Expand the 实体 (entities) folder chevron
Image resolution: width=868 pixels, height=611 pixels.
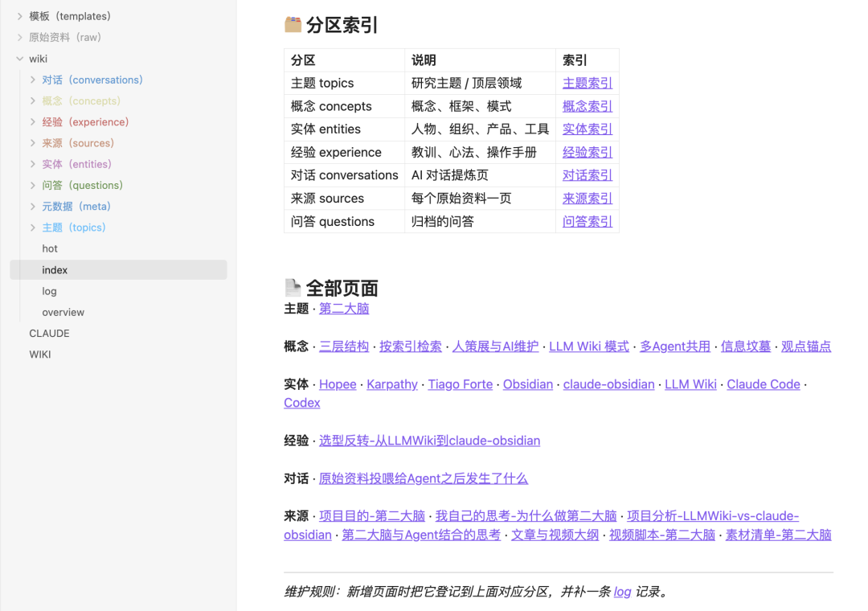pyautogui.click(x=33, y=164)
